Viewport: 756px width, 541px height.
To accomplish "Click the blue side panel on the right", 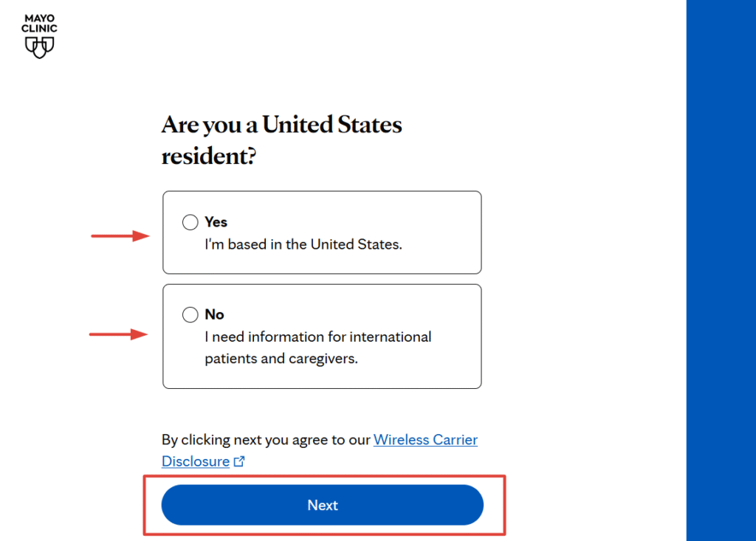I will 721,270.
